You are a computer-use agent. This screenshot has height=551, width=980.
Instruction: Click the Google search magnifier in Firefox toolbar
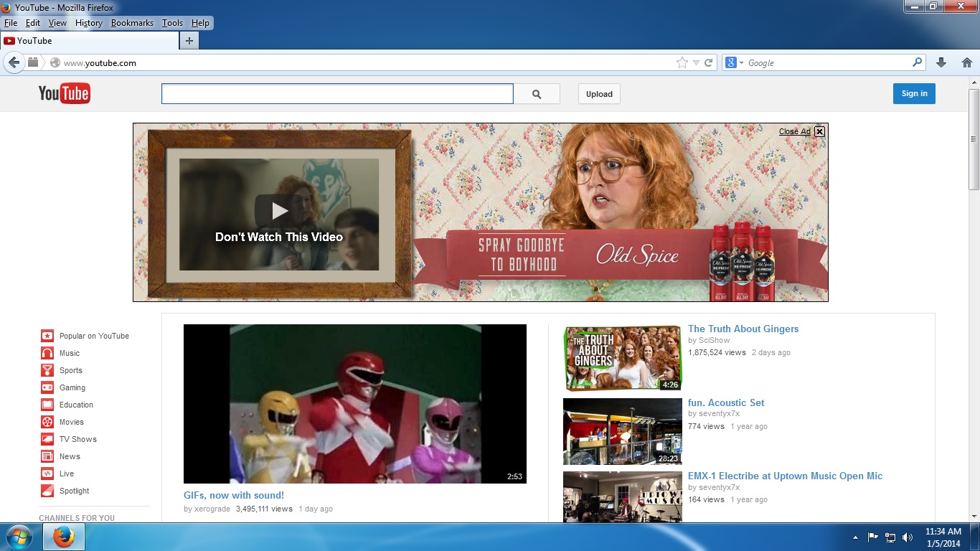coord(917,62)
